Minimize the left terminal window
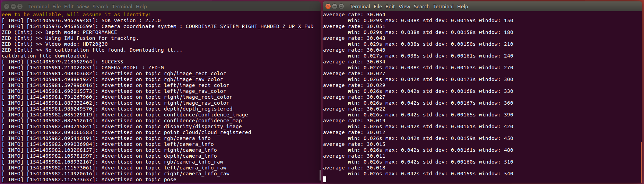 point(13,6)
